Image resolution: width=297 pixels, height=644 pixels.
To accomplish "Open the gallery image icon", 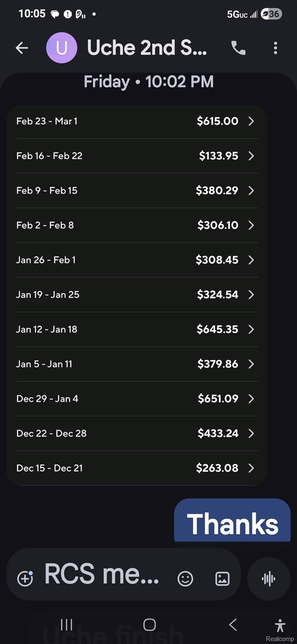I will [x=222, y=579].
